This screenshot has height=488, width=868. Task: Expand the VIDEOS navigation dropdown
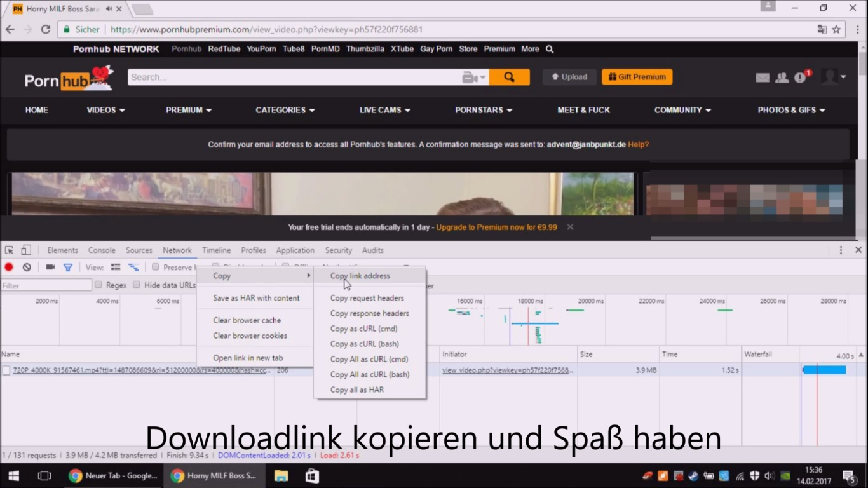tap(106, 110)
